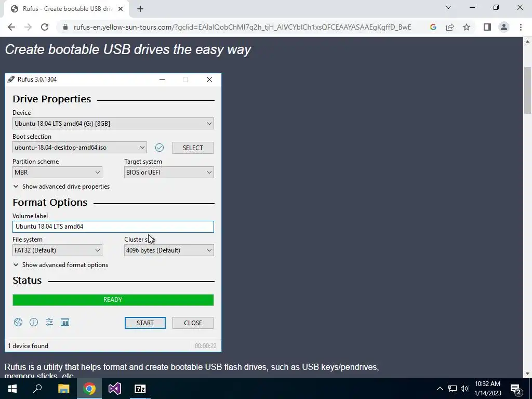Click the SELECT button
Viewport: 532px width, 399px height.
193,148
